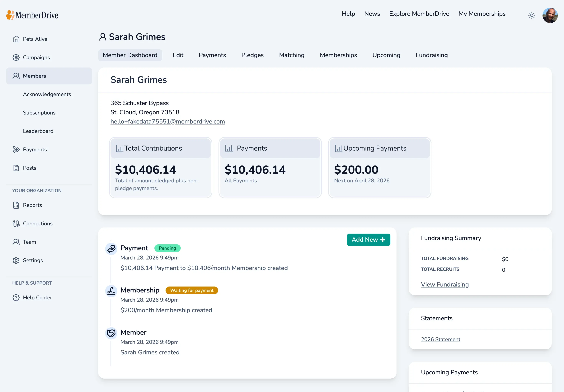Image resolution: width=564 pixels, height=392 pixels.
Task: Open Acknowledgements in the sidebar
Action: tap(47, 94)
